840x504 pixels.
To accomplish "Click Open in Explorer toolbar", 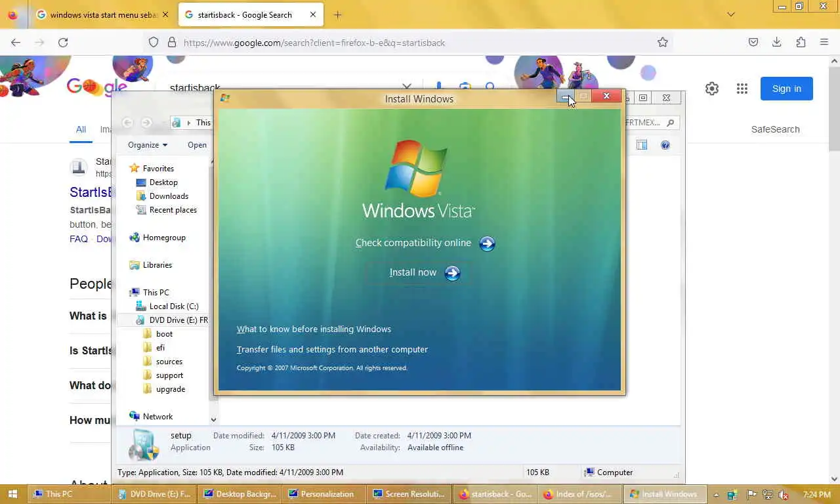I will coord(197,145).
